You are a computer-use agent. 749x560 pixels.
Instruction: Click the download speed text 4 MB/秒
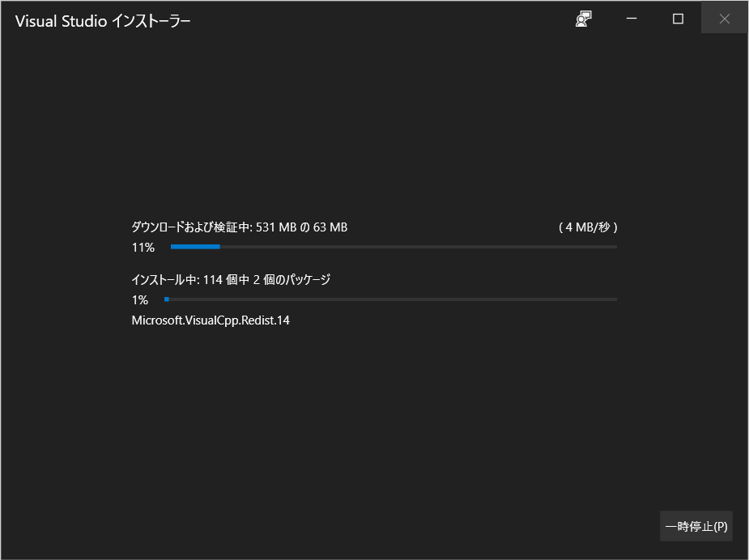point(588,227)
